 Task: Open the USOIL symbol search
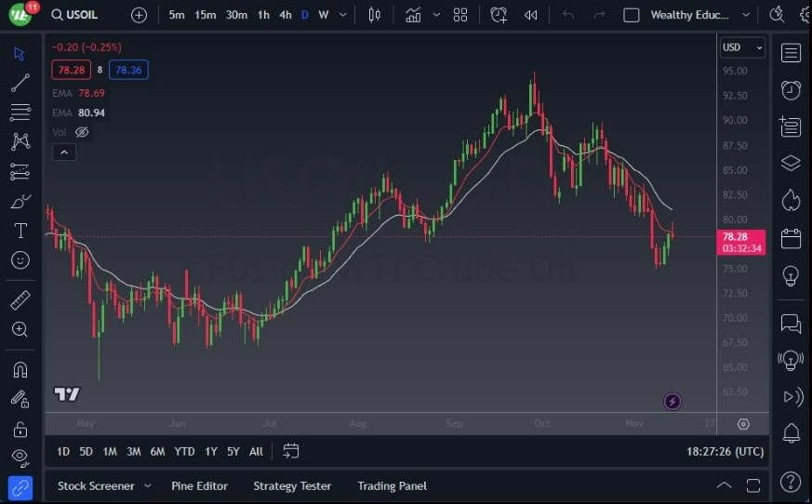pos(75,15)
